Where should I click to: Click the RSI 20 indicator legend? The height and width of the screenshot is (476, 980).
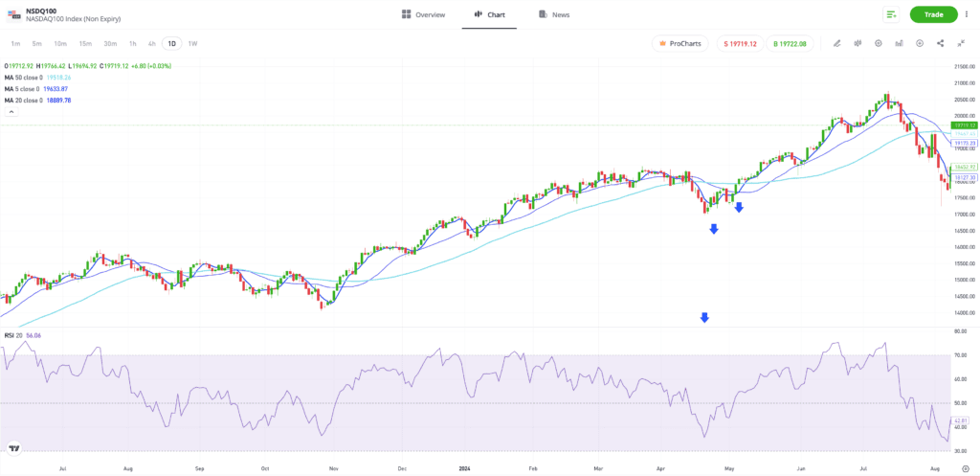coord(23,335)
